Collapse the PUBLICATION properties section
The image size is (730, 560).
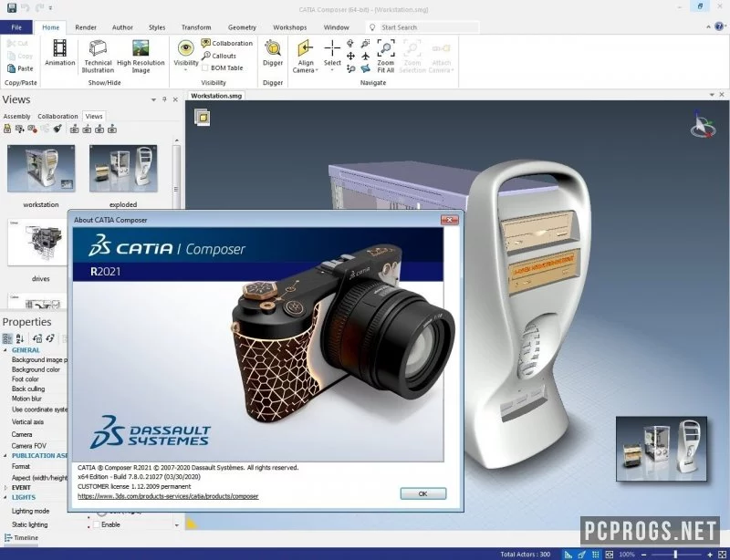click(x=5, y=456)
